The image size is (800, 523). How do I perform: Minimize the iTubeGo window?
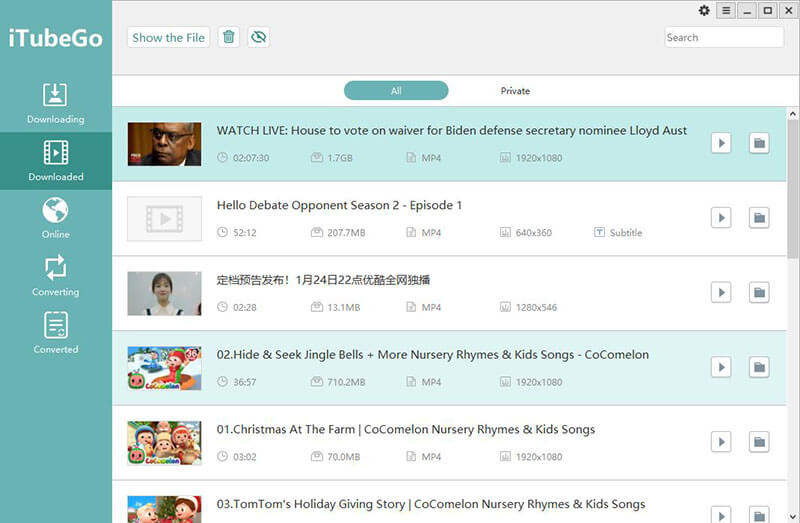[x=747, y=10]
